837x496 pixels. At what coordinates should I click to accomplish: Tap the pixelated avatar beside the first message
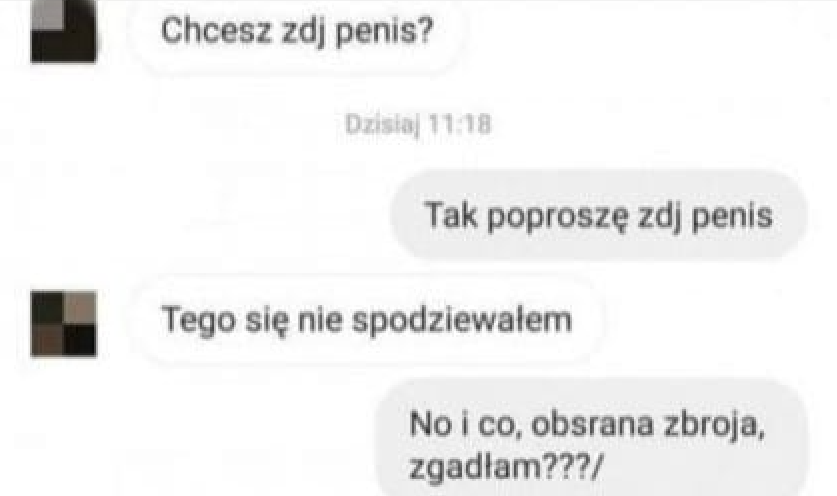point(64,32)
